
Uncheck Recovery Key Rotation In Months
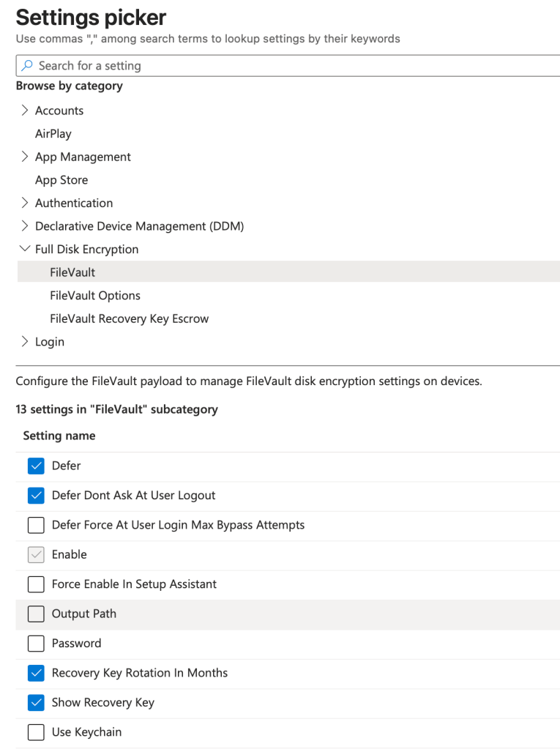click(35, 673)
